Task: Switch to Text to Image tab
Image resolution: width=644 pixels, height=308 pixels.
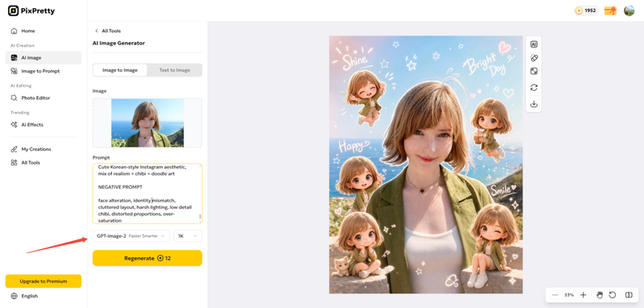Action: (175, 70)
